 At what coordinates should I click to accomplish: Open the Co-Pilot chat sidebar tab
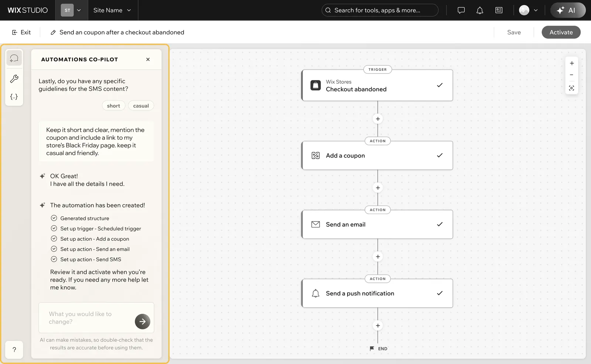(x=14, y=58)
